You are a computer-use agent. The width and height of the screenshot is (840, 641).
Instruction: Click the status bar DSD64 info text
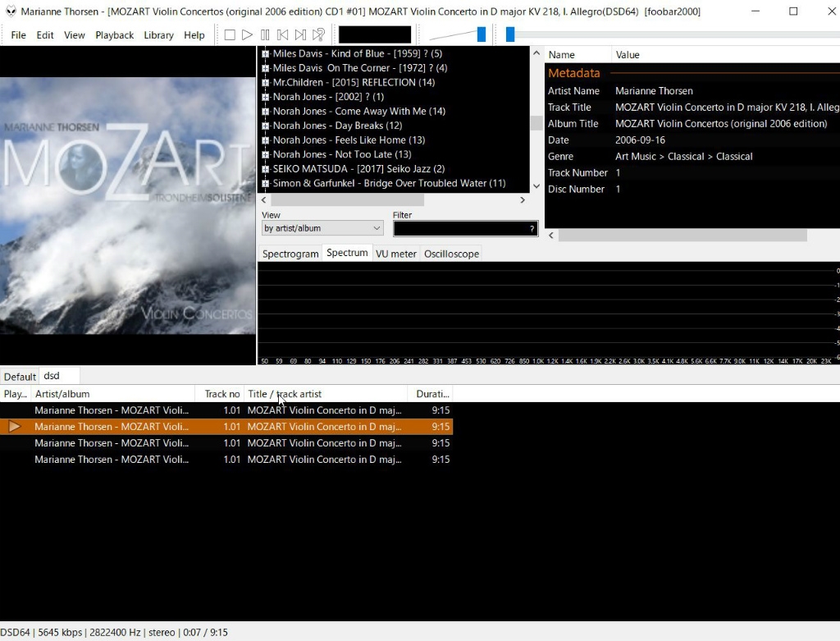pyautogui.click(x=113, y=633)
